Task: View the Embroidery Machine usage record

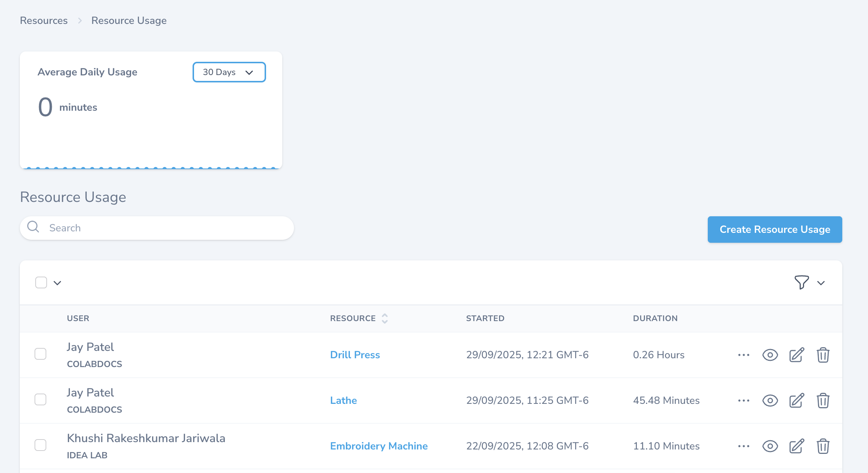Action: click(770, 446)
